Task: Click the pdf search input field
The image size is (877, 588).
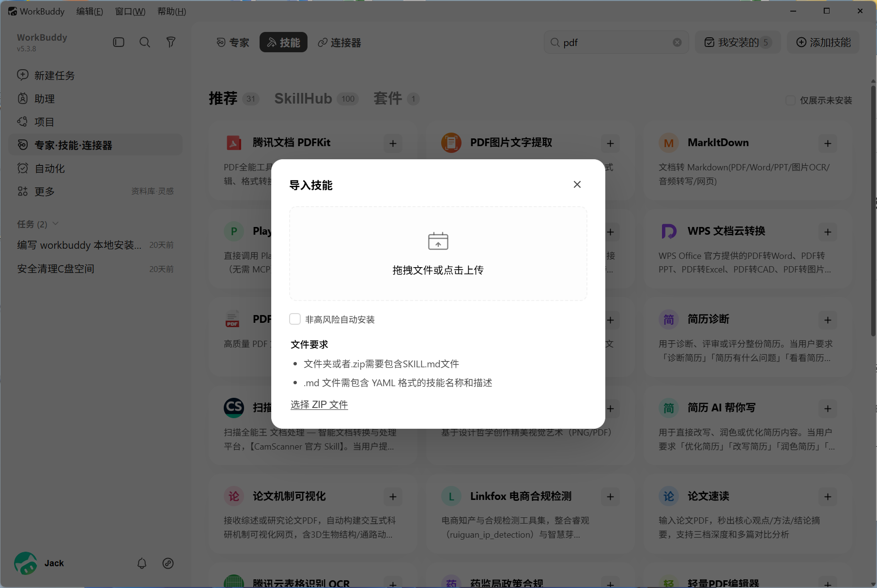Action: tap(615, 43)
